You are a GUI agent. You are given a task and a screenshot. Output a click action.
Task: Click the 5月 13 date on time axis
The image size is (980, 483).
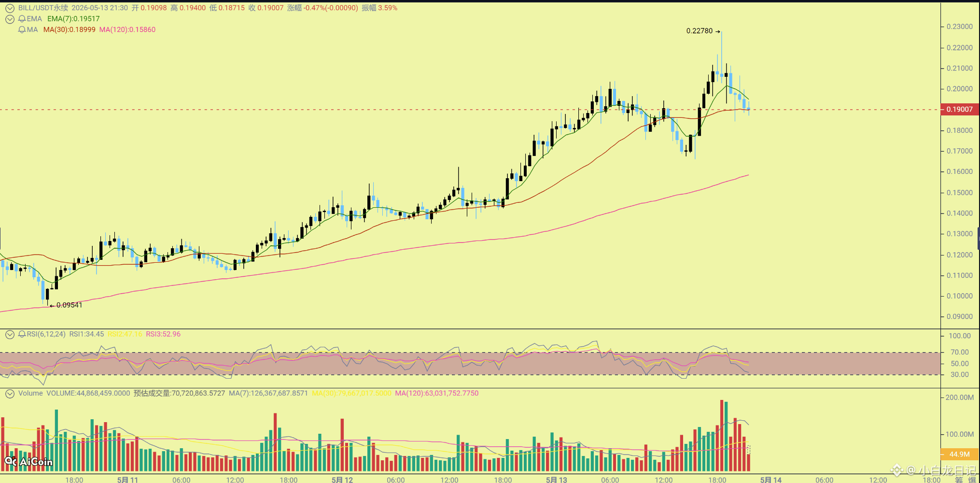point(557,480)
